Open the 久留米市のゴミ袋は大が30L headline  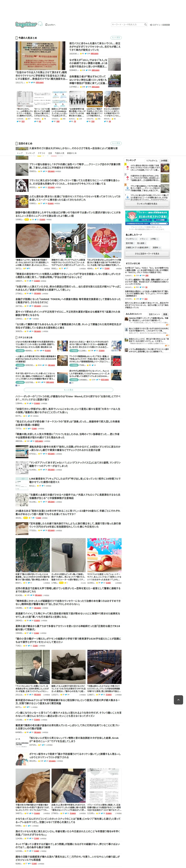pyautogui.click(x=73, y=148)
